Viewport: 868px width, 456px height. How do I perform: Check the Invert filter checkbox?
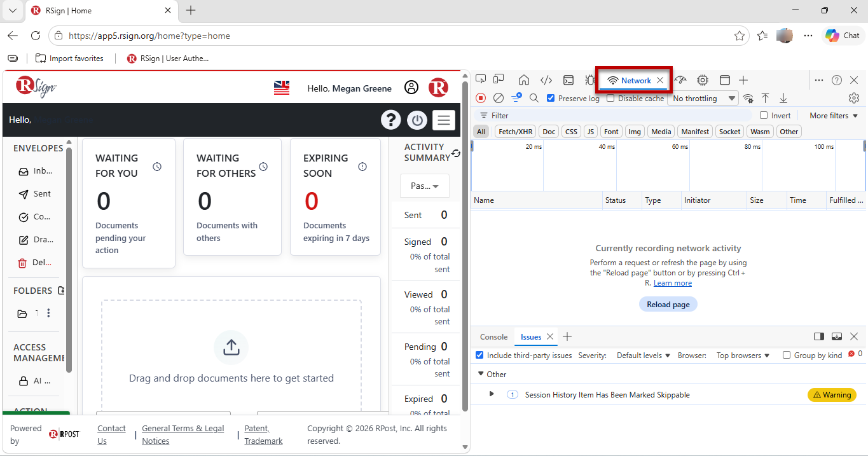pyautogui.click(x=764, y=115)
